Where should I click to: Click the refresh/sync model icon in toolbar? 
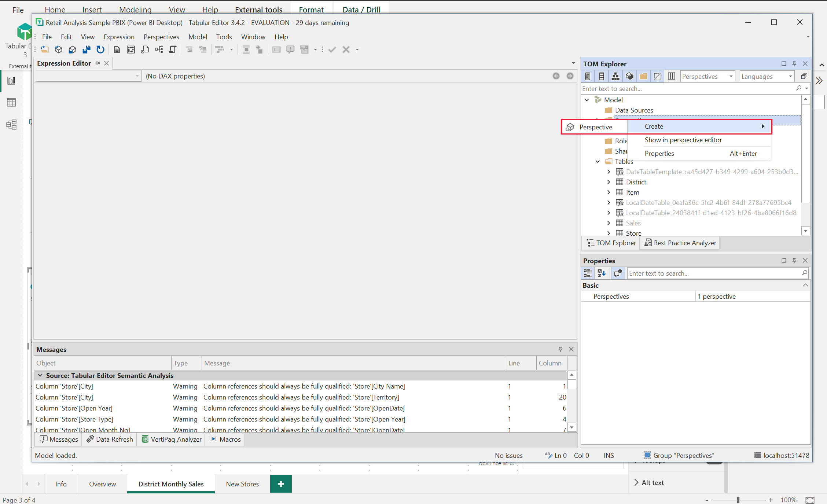coord(101,49)
